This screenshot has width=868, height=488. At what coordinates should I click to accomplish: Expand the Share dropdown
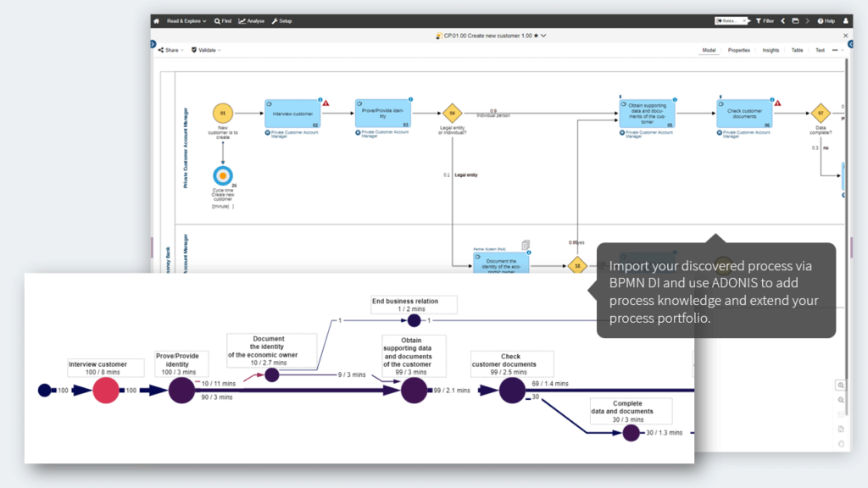click(x=170, y=50)
